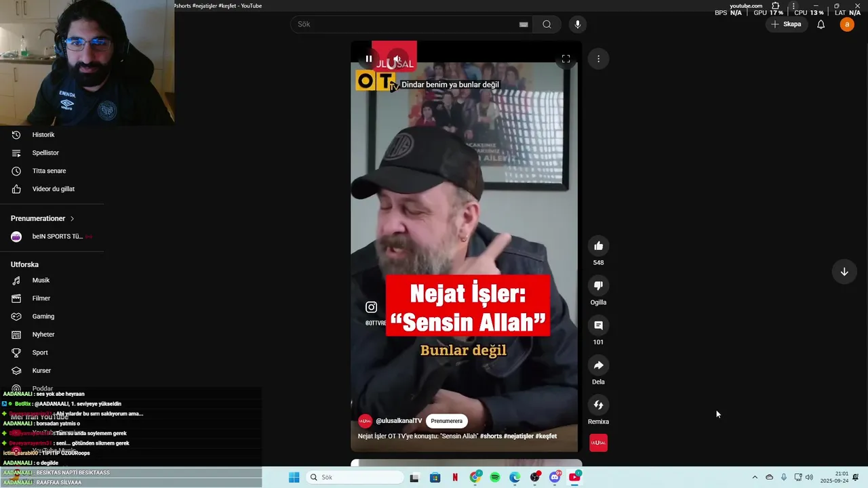Viewport: 868px width, 488px height.
Task: Open the Shorts three-dot options menu
Action: 598,59
